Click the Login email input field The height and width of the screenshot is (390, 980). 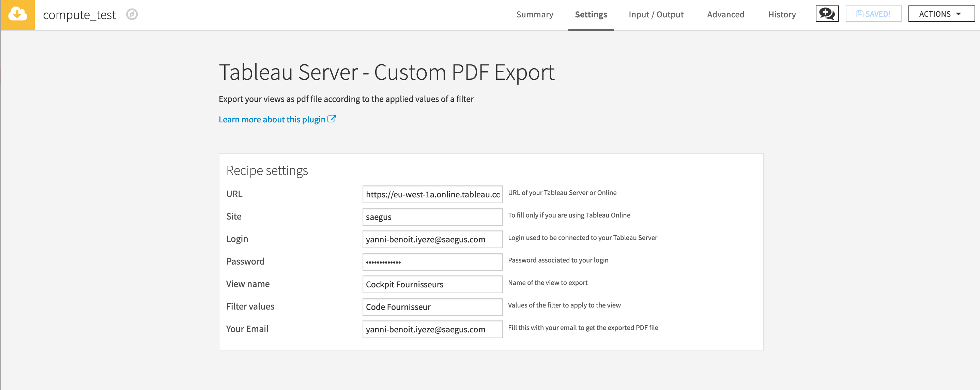coord(432,239)
